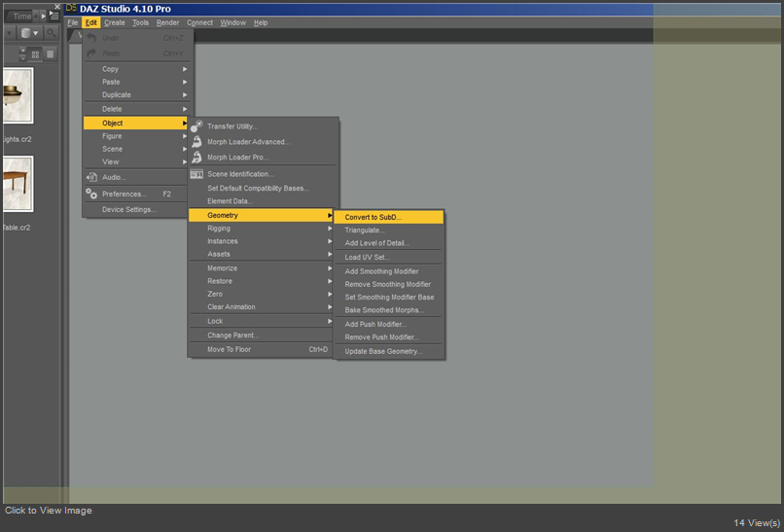The height and width of the screenshot is (532, 784).
Task: Open the Time tab
Action: pos(21,16)
